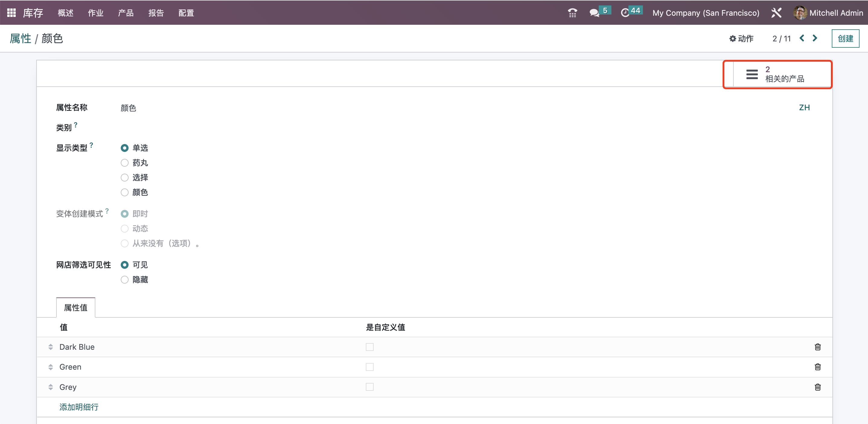Open the apps grid menu icon
868x424 pixels.
(x=11, y=13)
